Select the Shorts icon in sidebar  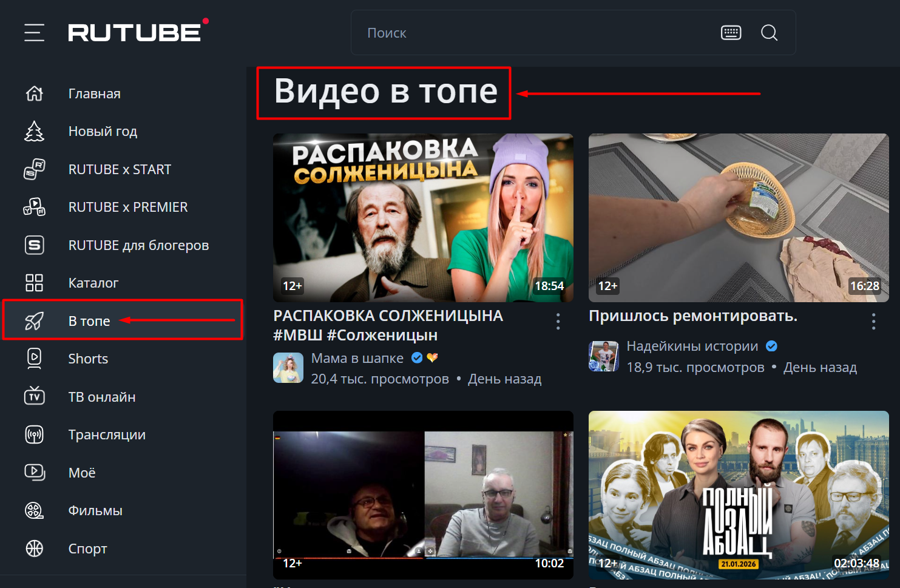(x=35, y=359)
